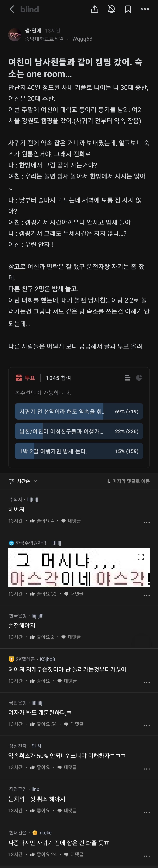This screenshot has width=158, height=868.
Task: Open the header three-dot more menu
Action: tap(145, 9)
